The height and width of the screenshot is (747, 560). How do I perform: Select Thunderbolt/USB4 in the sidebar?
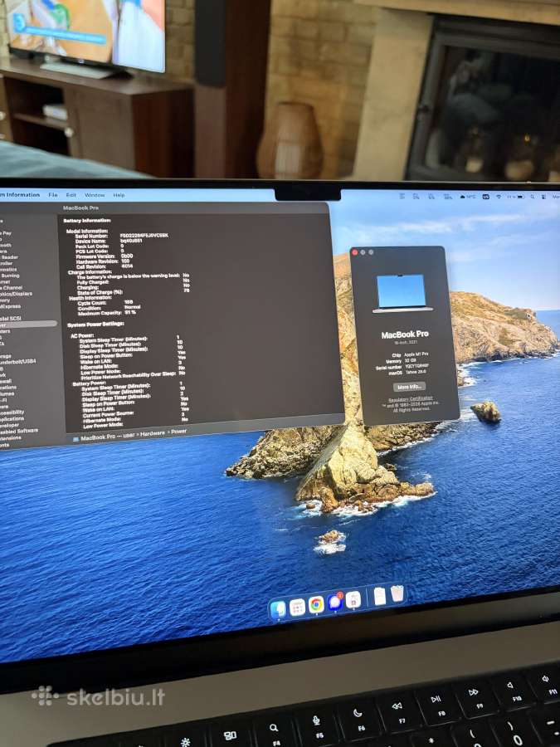[17, 362]
